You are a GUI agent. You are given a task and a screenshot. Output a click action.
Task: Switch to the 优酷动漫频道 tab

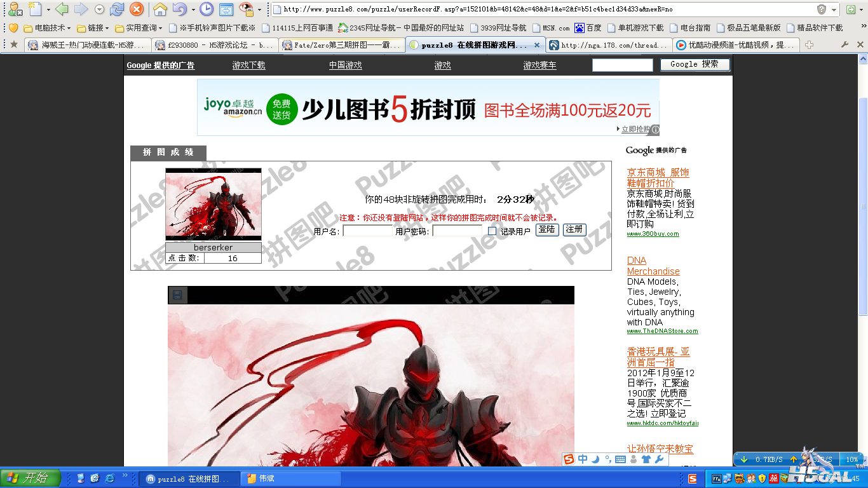(736, 45)
